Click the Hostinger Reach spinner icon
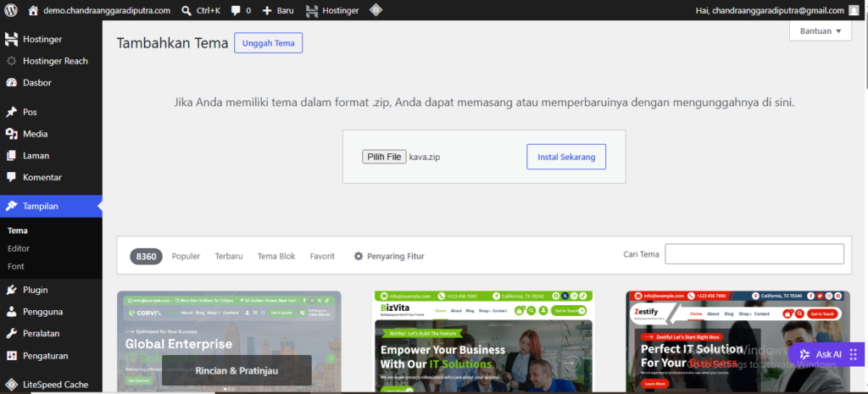The height and width of the screenshot is (394, 868). (x=11, y=61)
